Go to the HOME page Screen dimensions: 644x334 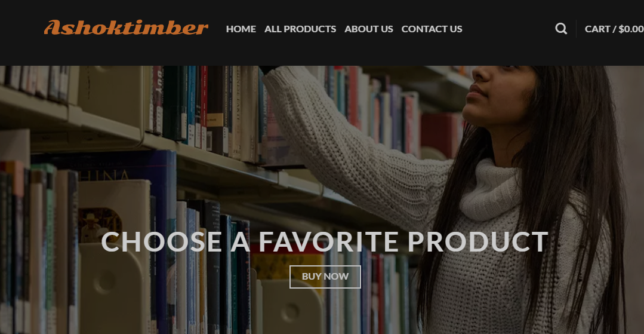coord(241,29)
